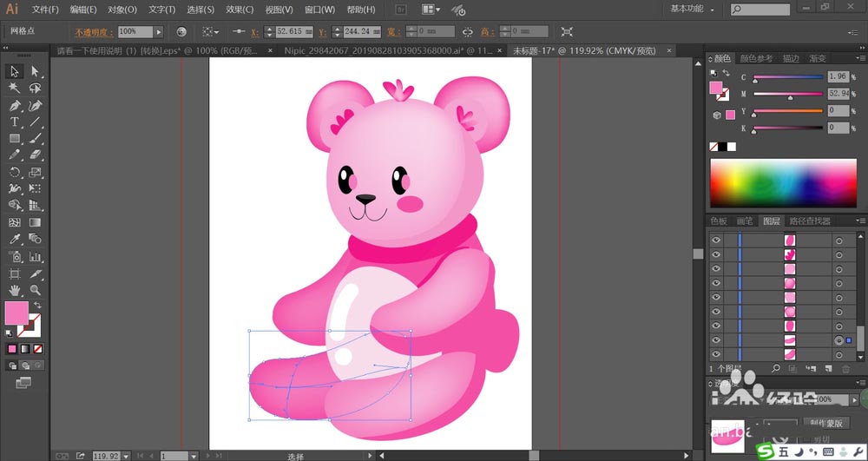The image size is (868, 461).
Task: Select the Shape Builder tool
Action: point(15,205)
